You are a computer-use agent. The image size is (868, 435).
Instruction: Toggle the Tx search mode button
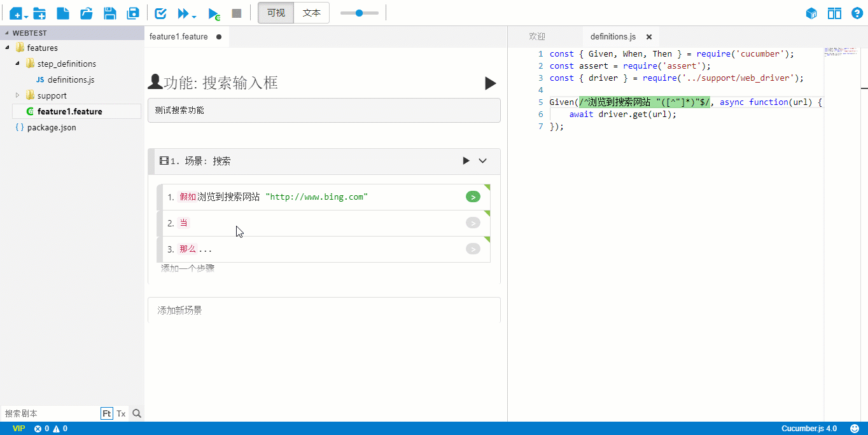click(x=121, y=413)
